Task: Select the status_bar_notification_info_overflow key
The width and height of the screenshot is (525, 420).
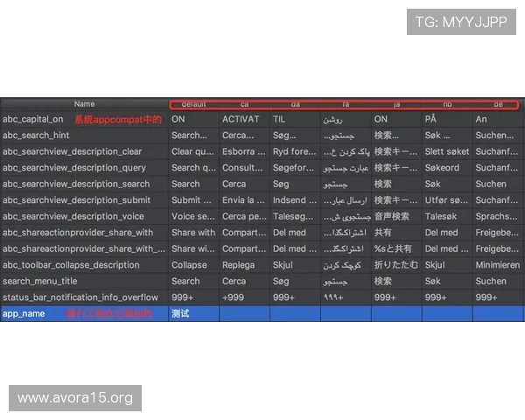Action: pyautogui.click(x=80, y=297)
